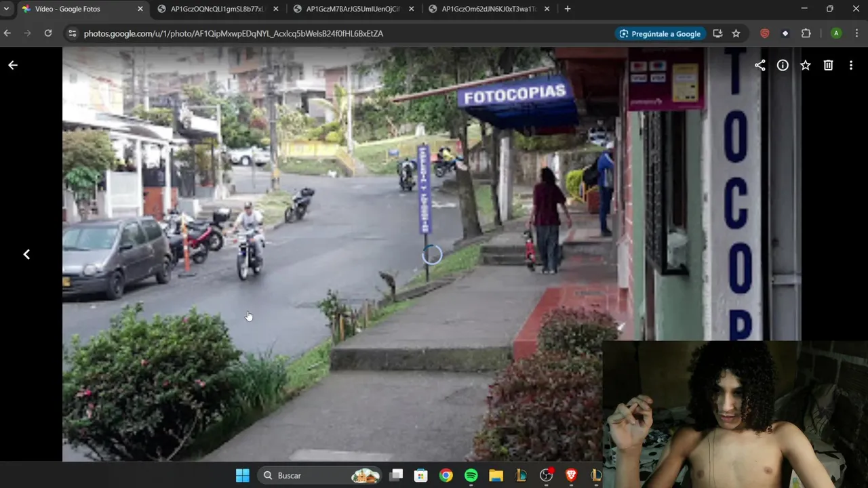Screen dimensions: 868x488
Task: Navigate back in browser history
Action: tap(7, 33)
